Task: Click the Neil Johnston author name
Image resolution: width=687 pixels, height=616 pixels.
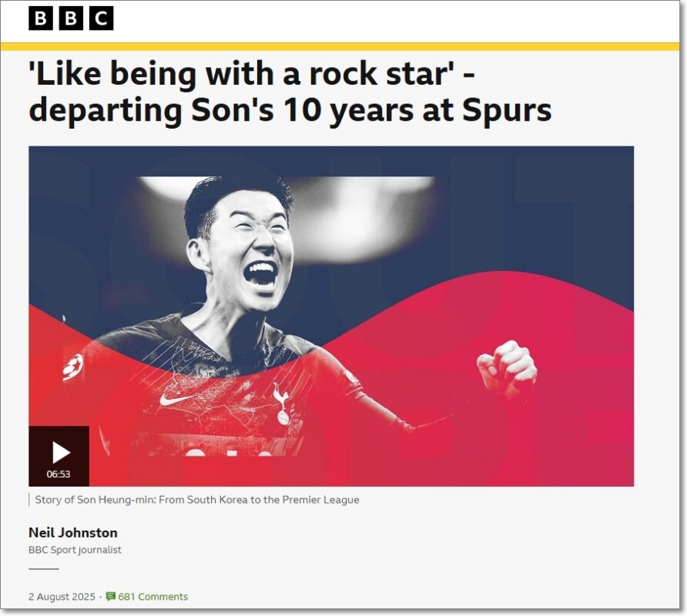Action: pyautogui.click(x=72, y=532)
